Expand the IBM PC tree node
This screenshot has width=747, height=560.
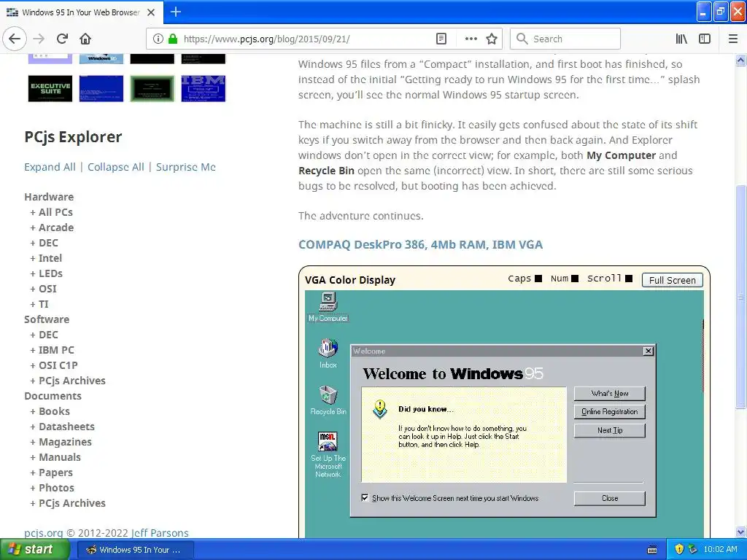[x=52, y=350]
